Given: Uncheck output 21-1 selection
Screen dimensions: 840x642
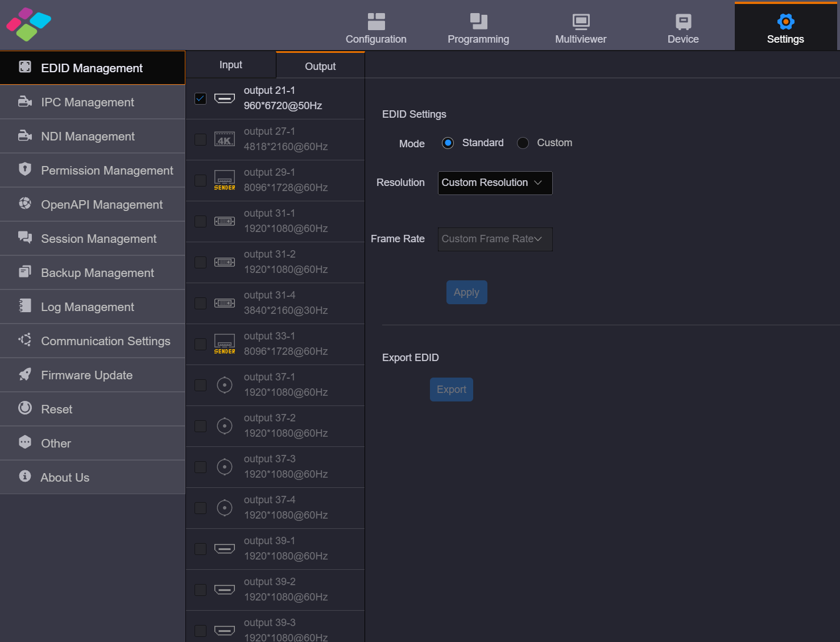Looking at the screenshot, I should tap(200, 98).
